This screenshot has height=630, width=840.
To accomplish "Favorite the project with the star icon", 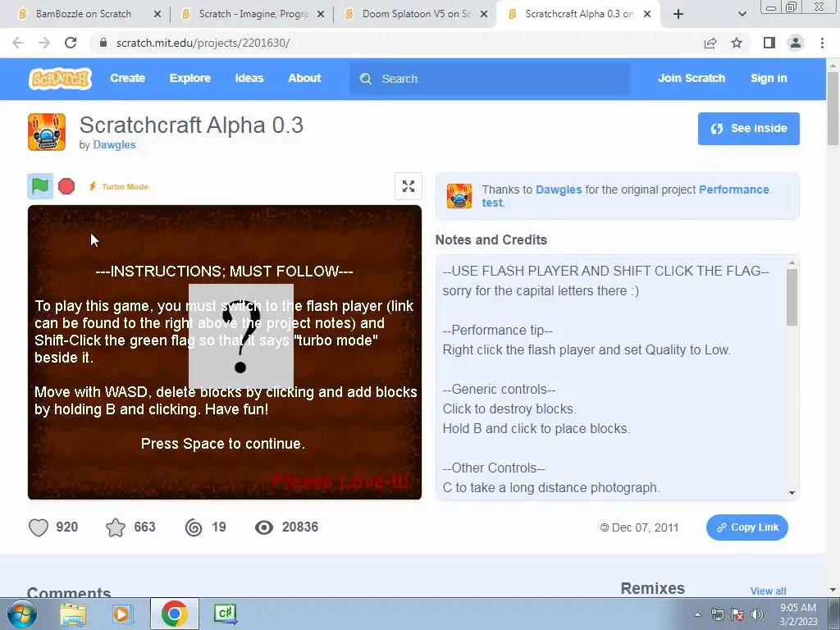I will coord(116,527).
